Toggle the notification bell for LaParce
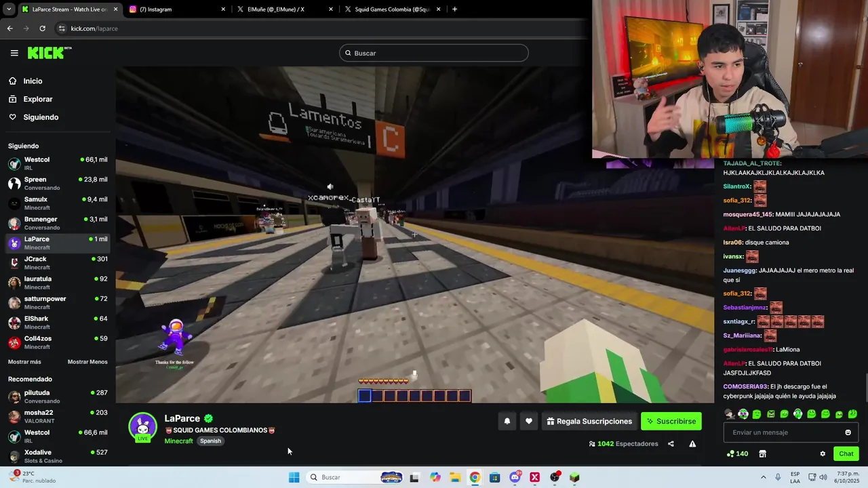The image size is (868, 488). click(507, 421)
